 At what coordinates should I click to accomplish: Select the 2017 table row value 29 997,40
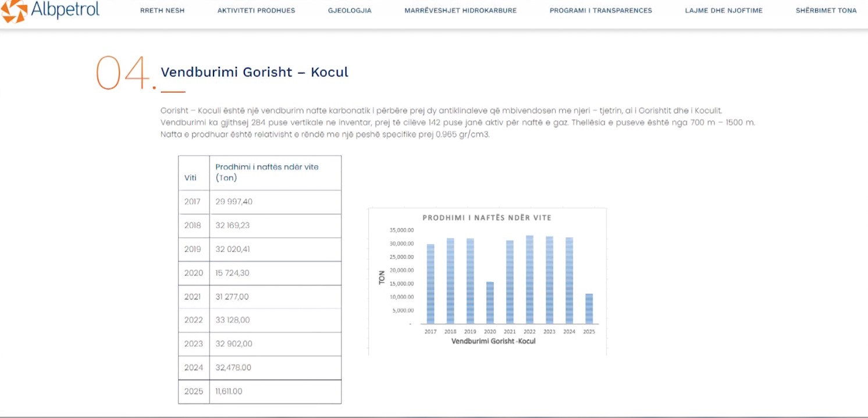coord(234,202)
